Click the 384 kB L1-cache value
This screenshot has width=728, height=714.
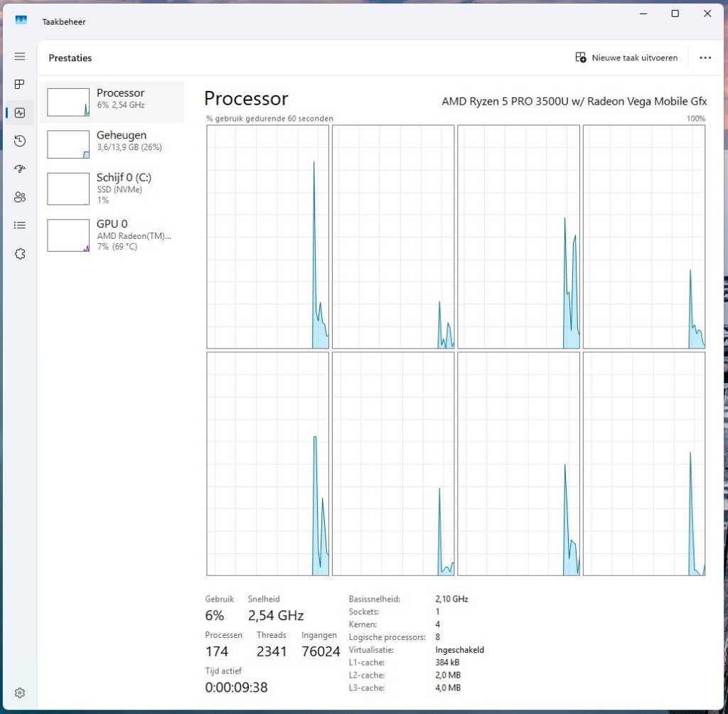pyautogui.click(x=448, y=662)
